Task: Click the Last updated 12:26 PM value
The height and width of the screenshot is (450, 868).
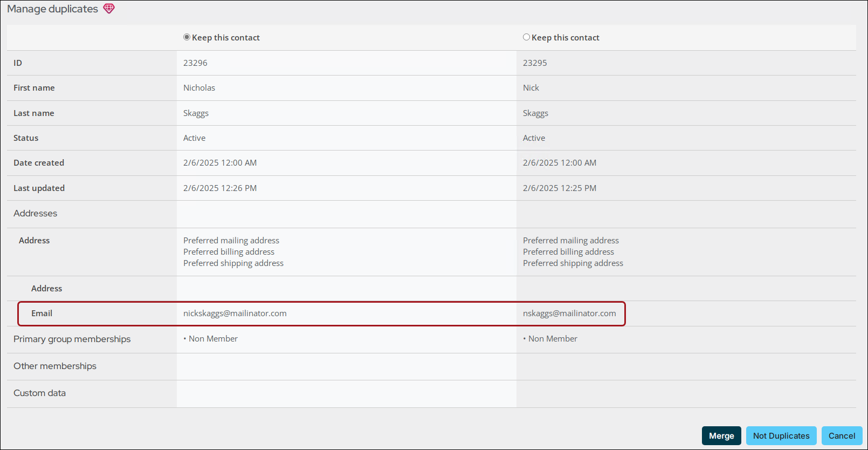Action: (x=220, y=188)
